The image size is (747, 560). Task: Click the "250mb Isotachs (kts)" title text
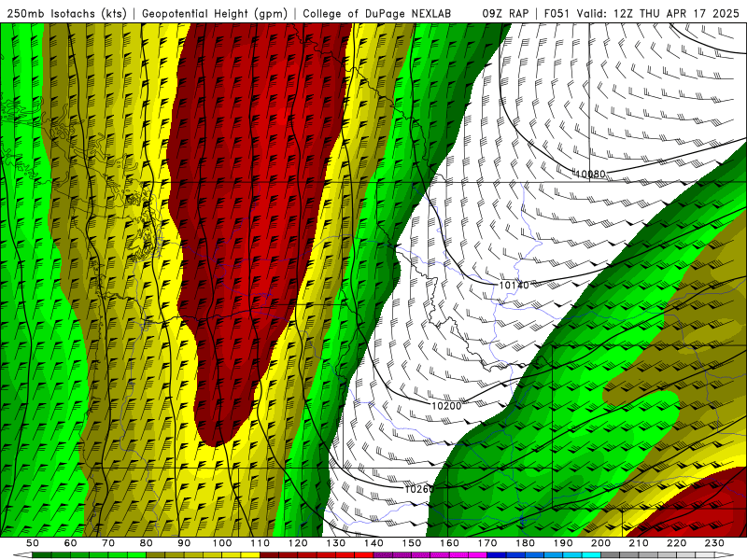tap(66, 13)
